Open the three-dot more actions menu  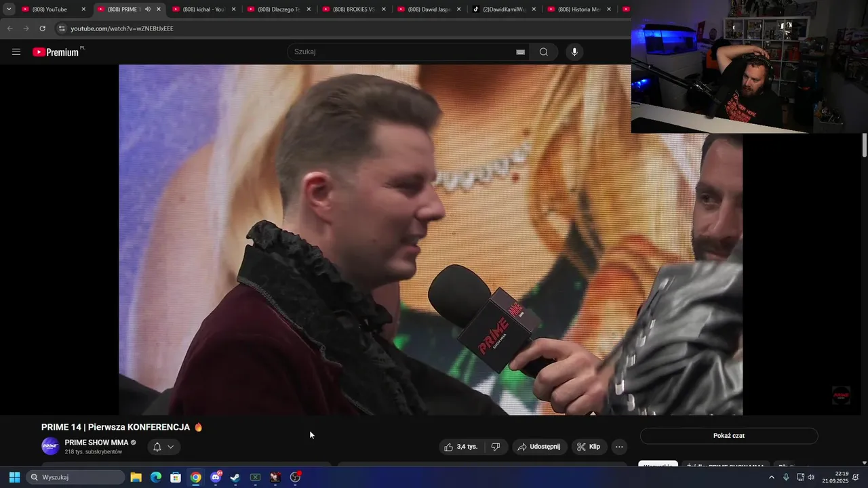(618, 447)
